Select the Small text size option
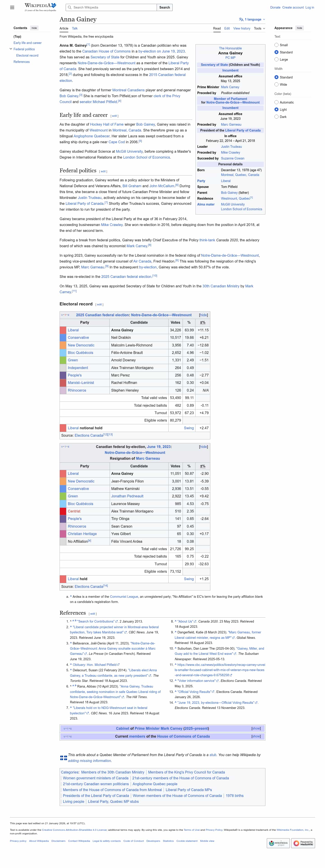Viewport: 325px width, 868px height. point(276,45)
